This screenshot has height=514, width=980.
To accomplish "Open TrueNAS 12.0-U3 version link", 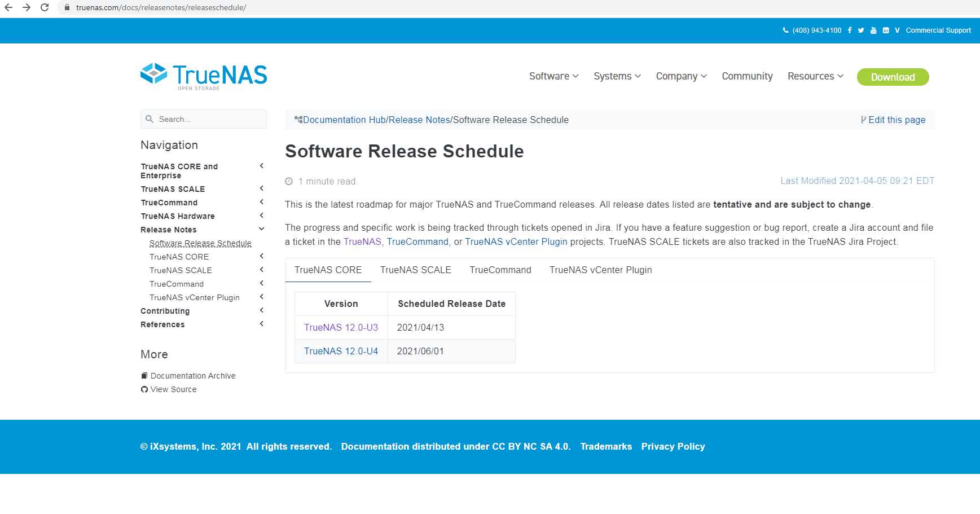I will (341, 327).
